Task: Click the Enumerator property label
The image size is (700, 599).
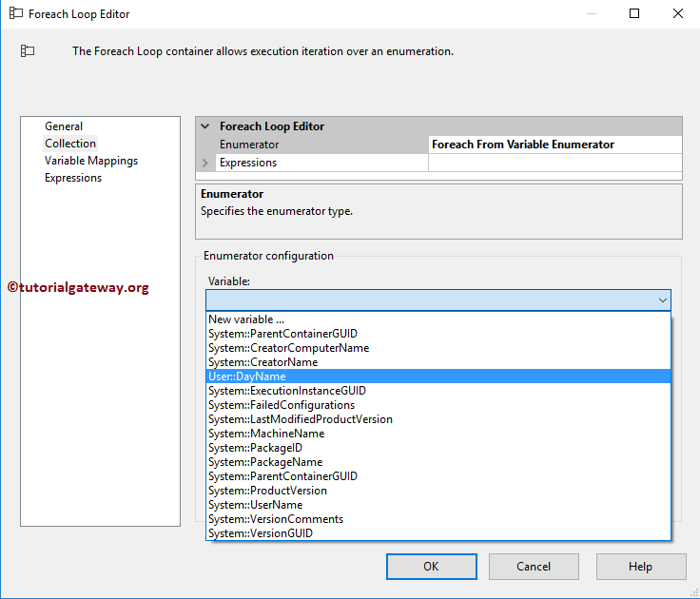Action: pos(249,145)
